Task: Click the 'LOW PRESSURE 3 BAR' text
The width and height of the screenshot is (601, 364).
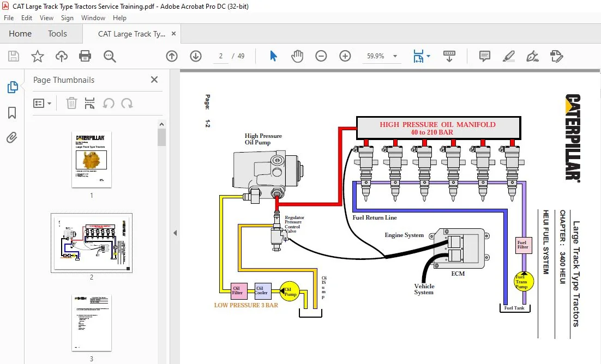Action: click(x=246, y=305)
